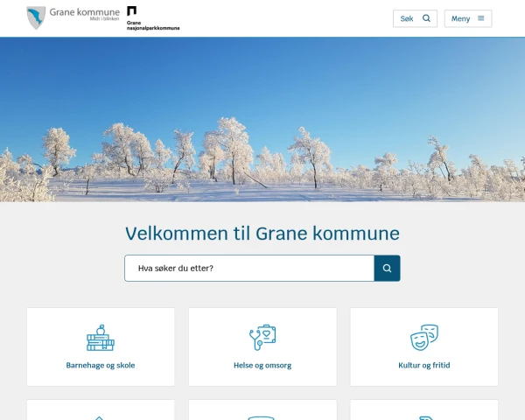Go to the 'Helse og omsorg' link text

(x=262, y=365)
